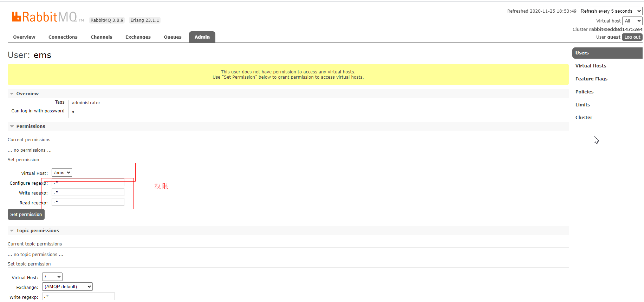Click the 'User: ems' page heading
Viewport: 644px width, 302px height.
[30, 55]
